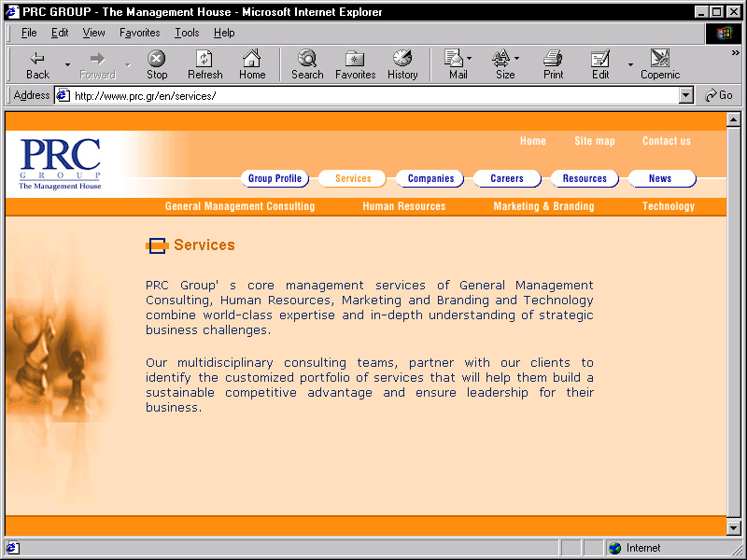Screen dimensions: 747x560
Task: Click the Services heading icon
Action: click(x=157, y=245)
